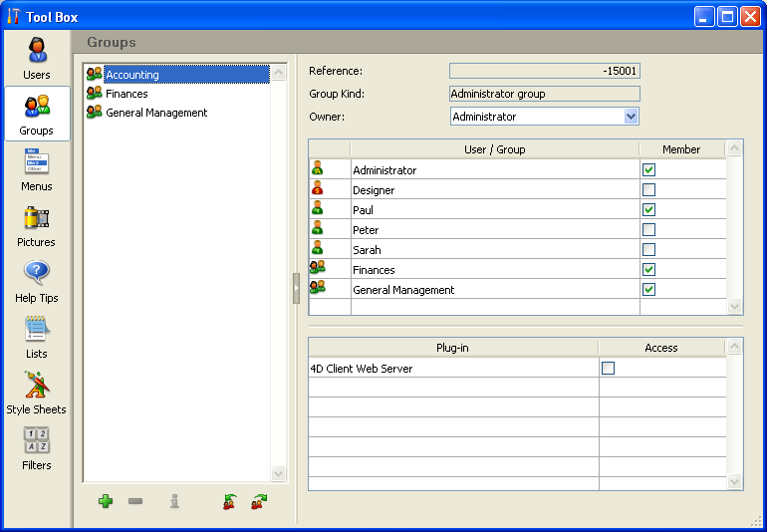Open the Help Tips page

click(37, 280)
